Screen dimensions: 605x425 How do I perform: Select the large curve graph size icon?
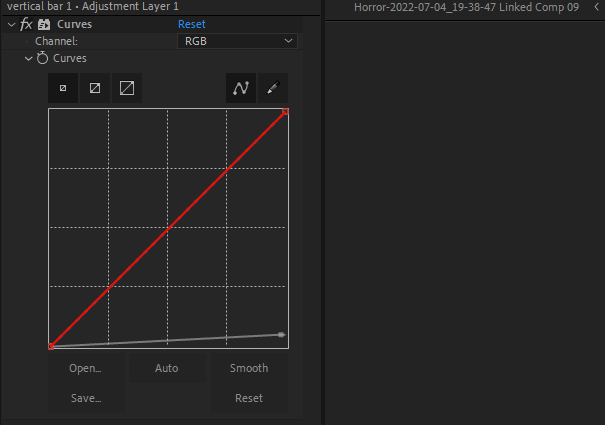coord(127,88)
